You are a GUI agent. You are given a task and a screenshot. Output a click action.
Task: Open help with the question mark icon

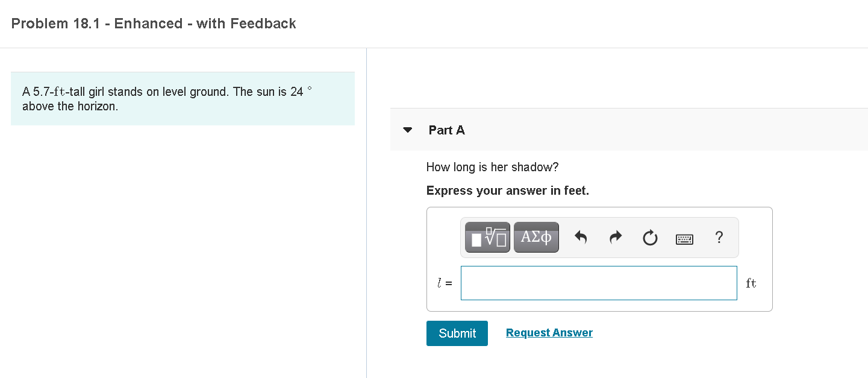[719, 238]
